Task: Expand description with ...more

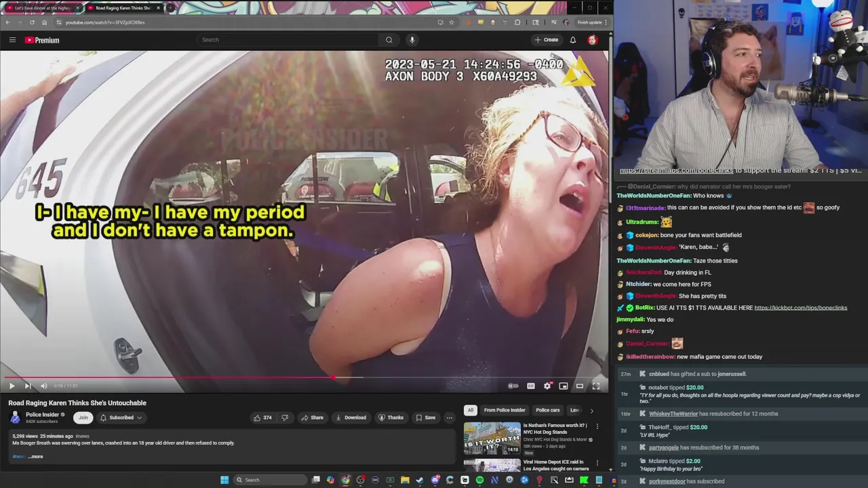Action: click(35, 456)
